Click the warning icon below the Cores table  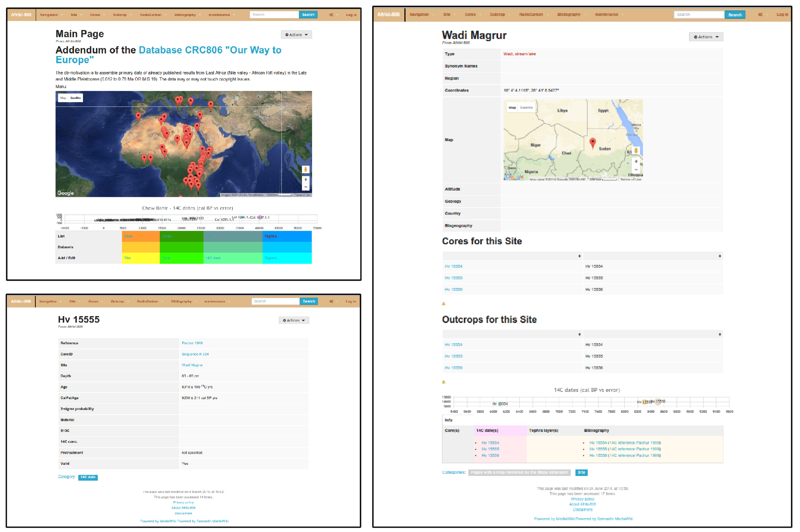(443, 304)
